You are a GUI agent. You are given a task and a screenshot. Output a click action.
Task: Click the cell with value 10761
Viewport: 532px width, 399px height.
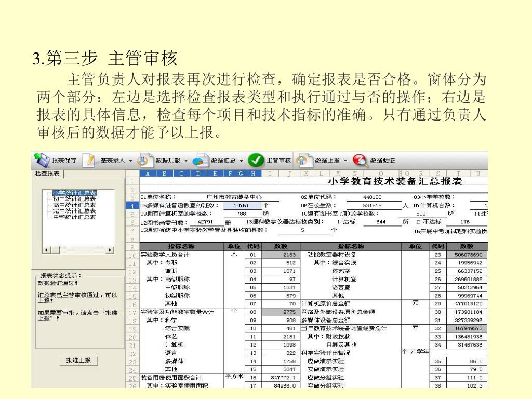coord(242,205)
